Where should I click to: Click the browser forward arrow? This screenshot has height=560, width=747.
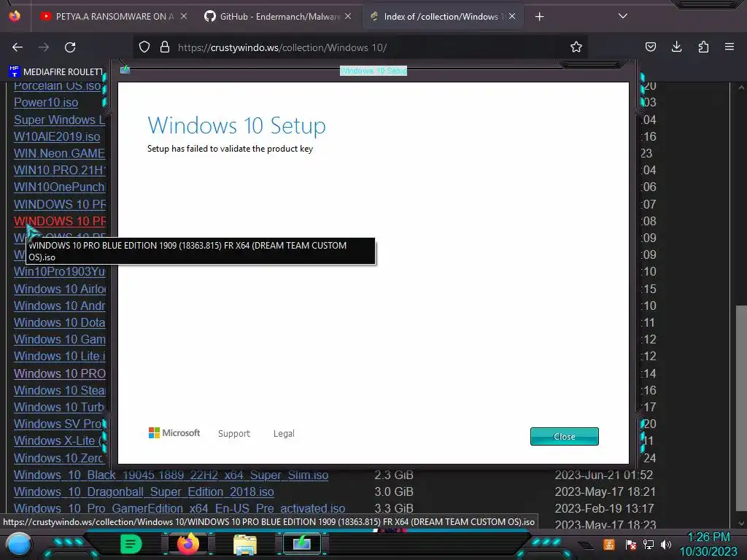click(x=44, y=47)
